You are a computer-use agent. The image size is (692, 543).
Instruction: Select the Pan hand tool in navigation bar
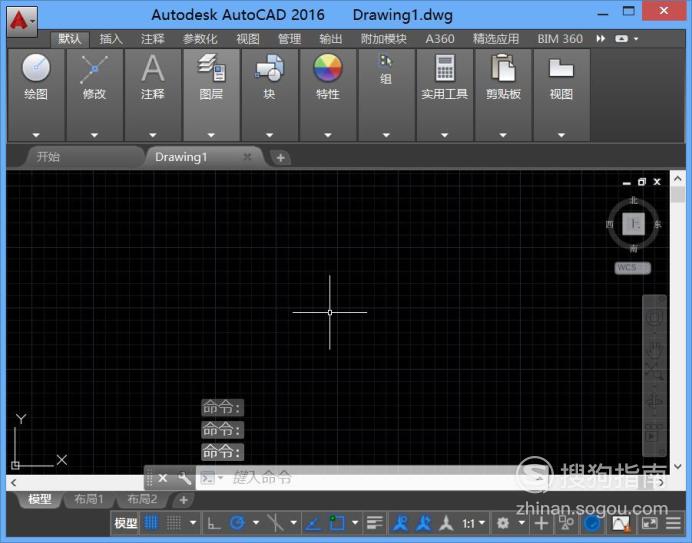(654, 349)
